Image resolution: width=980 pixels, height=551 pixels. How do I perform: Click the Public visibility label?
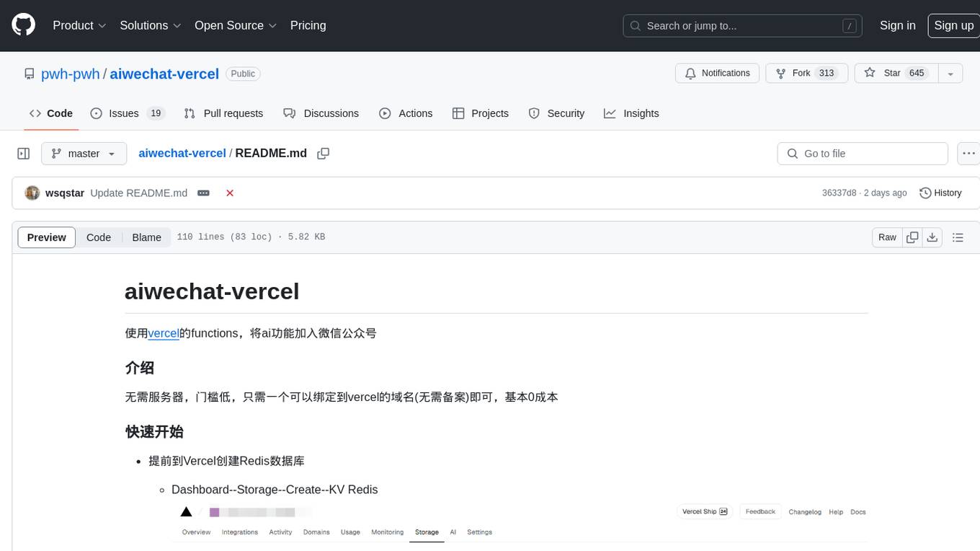[x=243, y=74]
